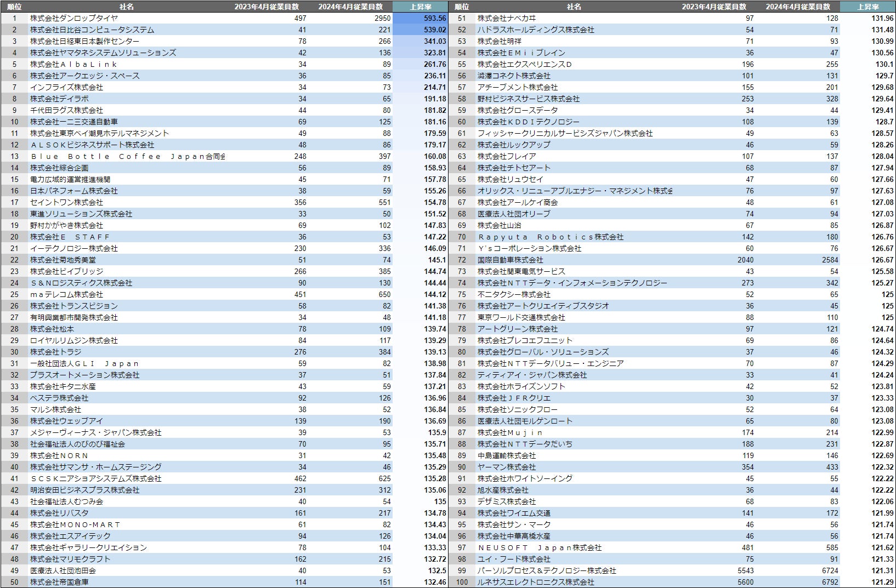Click パーソルプロセス＆テクノロジー株式会社
Viewport: 896px width, 588px height.
coord(547,570)
